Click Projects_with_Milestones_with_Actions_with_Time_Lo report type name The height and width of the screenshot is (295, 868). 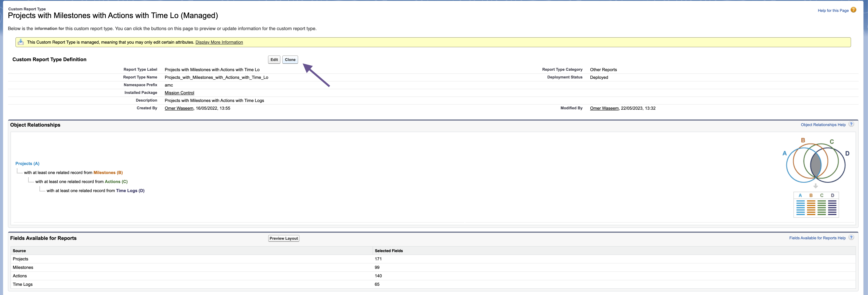click(x=216, y=78)
